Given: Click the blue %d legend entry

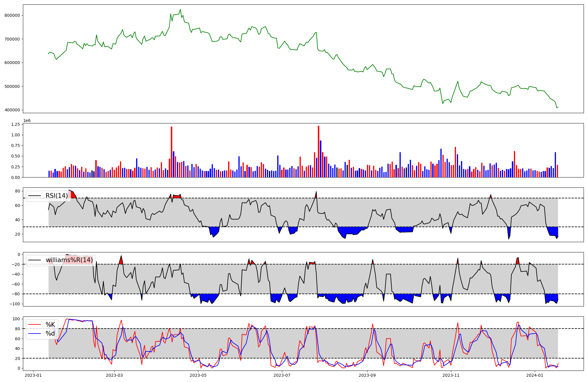Looking at the screenshot, I should (x=50, y=334).
